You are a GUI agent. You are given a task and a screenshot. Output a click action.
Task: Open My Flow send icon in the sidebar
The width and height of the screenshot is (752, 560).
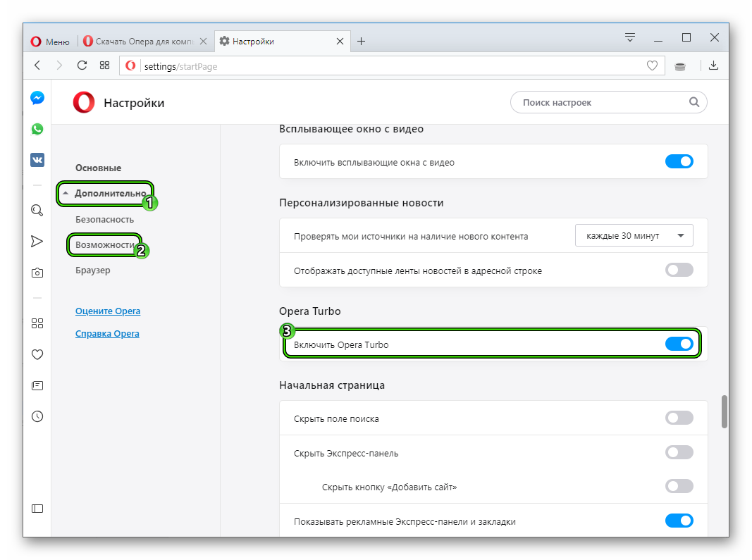click(37, 241)
